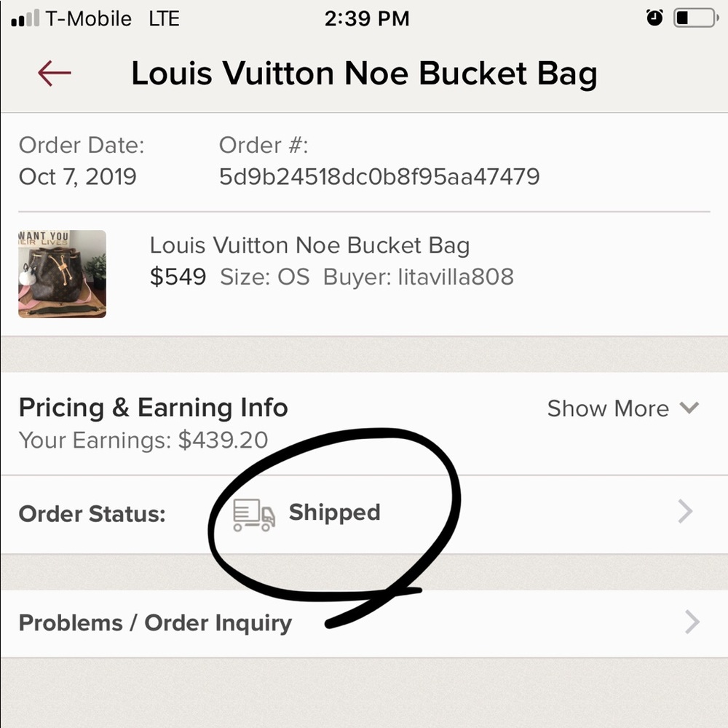Click the chevron beside Show More
Viewport: 728px width, 728px height.
(689, 408)
